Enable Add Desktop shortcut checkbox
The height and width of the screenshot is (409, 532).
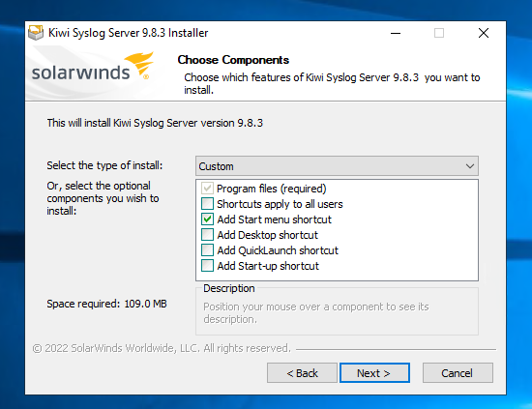click(x=207, y=235)
